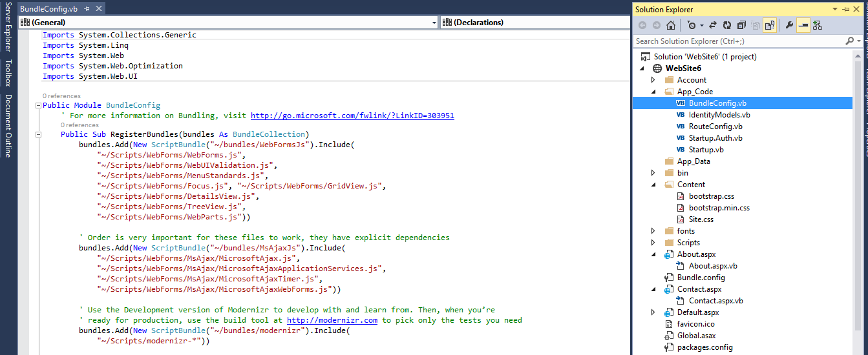
Task: Click the Collapse All icon
Action: pyautogui.click(x=741, y=25)
